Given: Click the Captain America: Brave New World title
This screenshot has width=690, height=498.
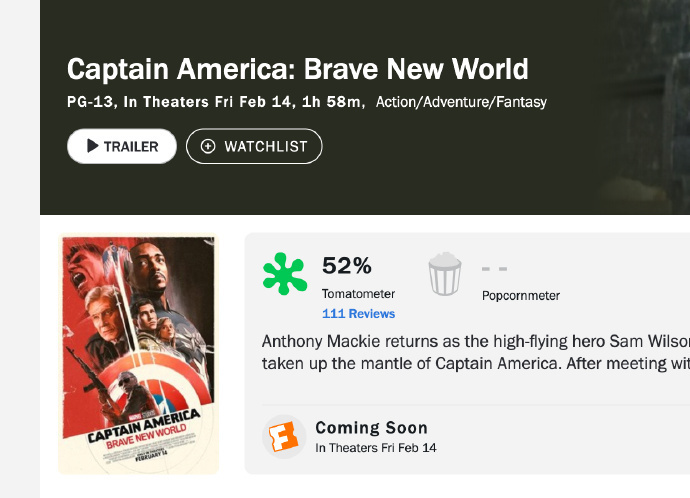Looking at the screenshot, I should (x=297, y=70).
